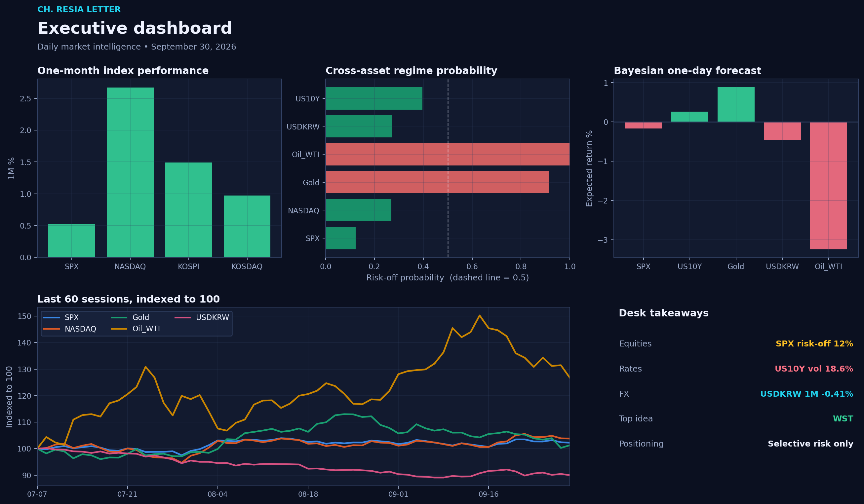Viewport: 864px width, 504px height.
Task: Click the Gold green legend swatch
Action: click(x=119, y=318)
